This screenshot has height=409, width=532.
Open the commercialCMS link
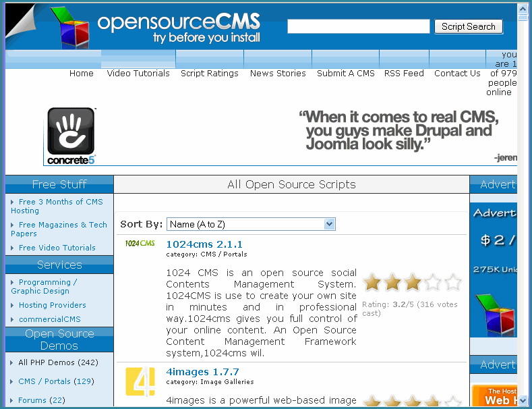(x=49, y=319)
